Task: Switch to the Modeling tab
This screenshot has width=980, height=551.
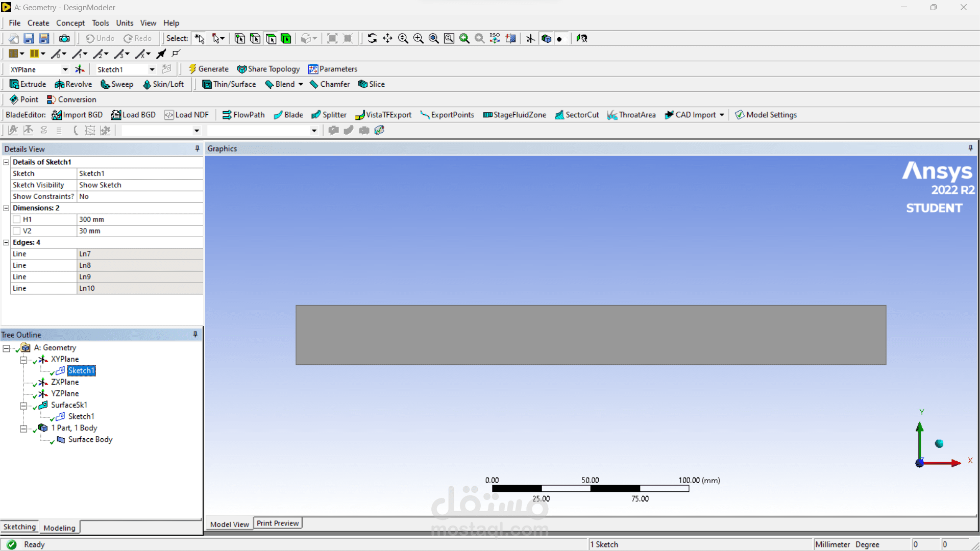Action: [x=59, y=528]
